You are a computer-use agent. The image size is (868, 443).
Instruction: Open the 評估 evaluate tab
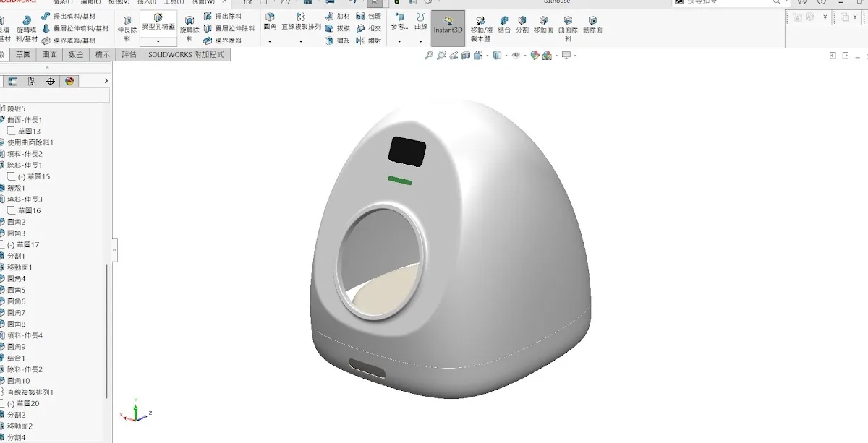[129, 54]
